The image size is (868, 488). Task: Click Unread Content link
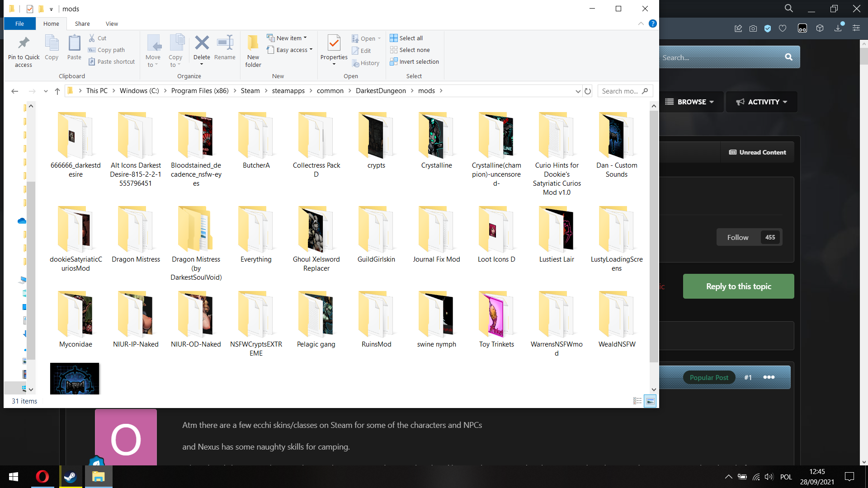[x=757, y=153]
